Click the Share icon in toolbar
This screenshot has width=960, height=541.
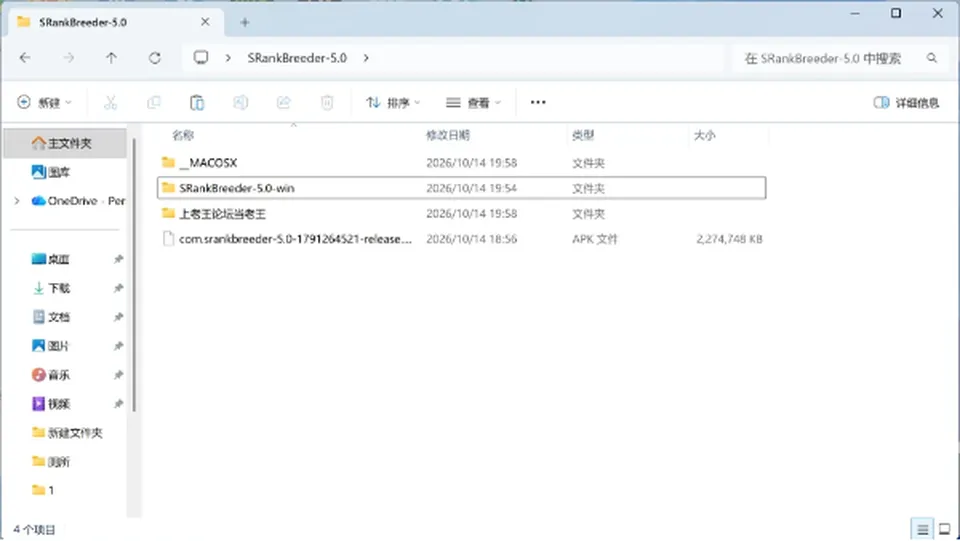[x=283, y=102]
